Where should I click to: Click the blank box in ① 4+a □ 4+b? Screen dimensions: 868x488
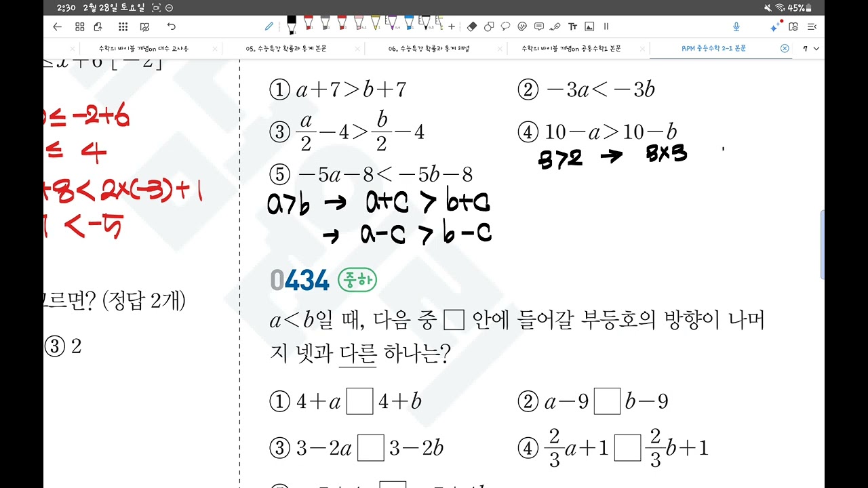click(x=359, y=402)
